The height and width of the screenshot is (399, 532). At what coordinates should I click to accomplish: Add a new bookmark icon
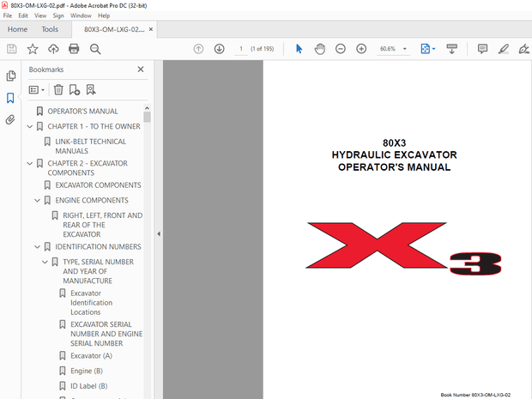pyautogui.click(x=75, y=89)
